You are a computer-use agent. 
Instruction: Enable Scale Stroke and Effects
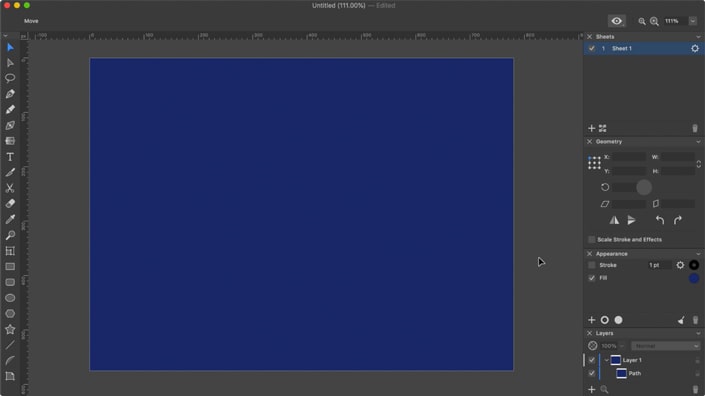coord(592,240)
